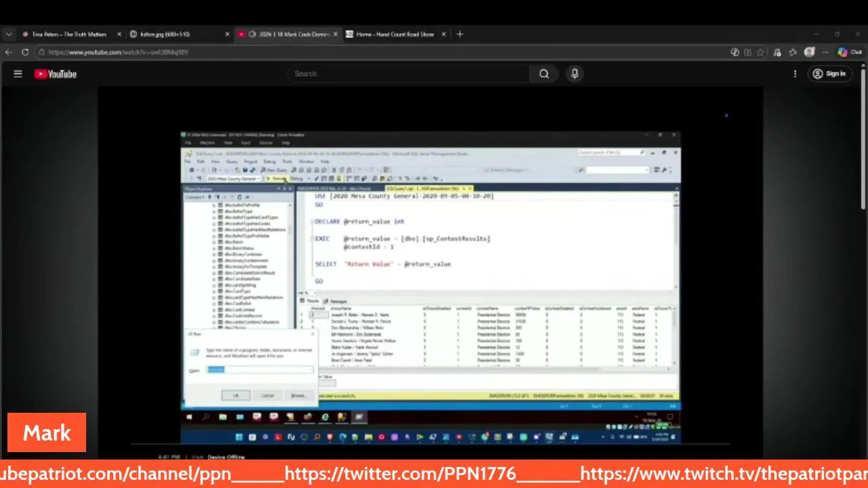Click OK in the Run dialog
Screen dimensions: 868x488
click(236, 396)
